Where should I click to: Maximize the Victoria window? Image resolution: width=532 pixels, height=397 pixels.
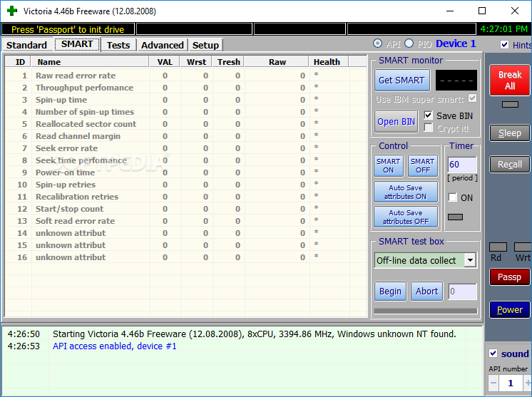point(482,11)
